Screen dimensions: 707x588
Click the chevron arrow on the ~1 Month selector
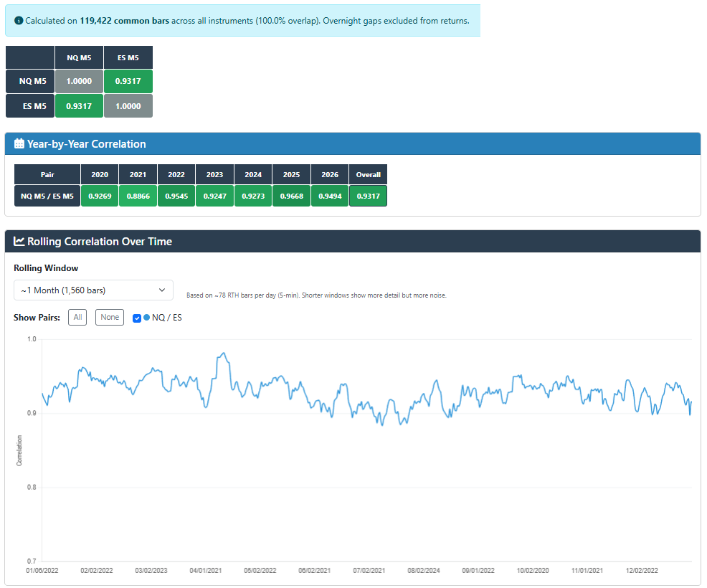tap(161, 290)
